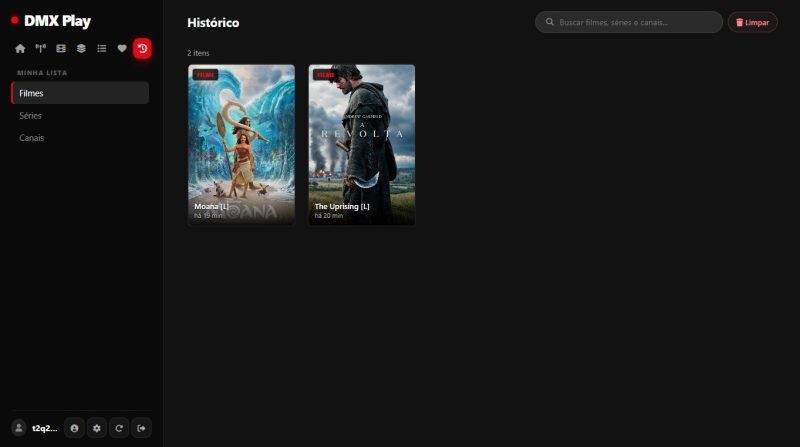This screenshot has height=447, width=800.
Task: Click the FILME badge on Uprising card
Action: click(x=326, y=74)
